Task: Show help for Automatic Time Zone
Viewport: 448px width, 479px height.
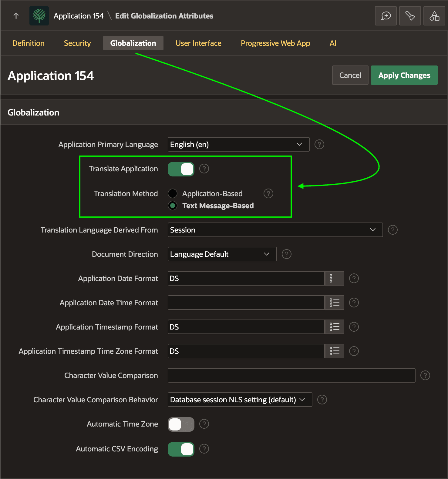Action: tap(204, 424)
